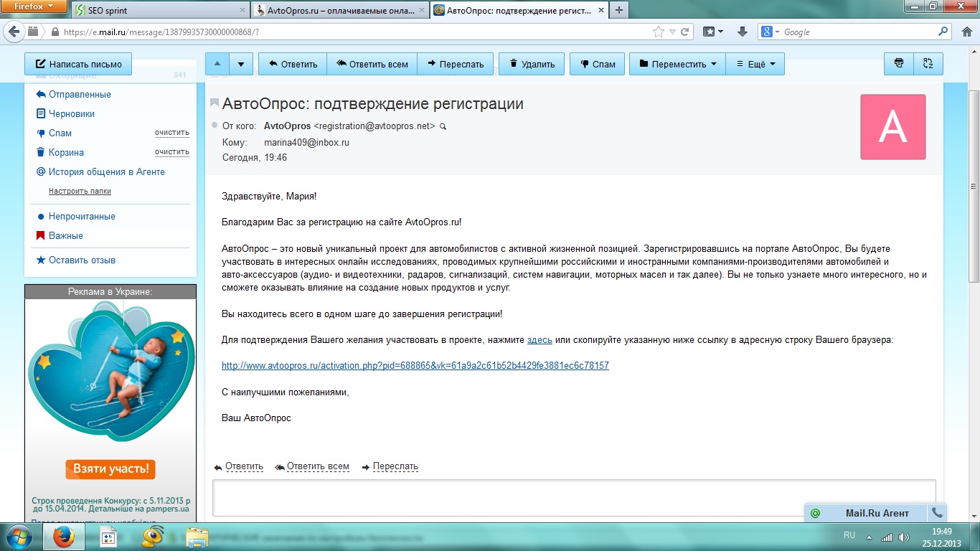Filter by Непрочитанные messages
This screenshot has height=551, width=980.
82,217
